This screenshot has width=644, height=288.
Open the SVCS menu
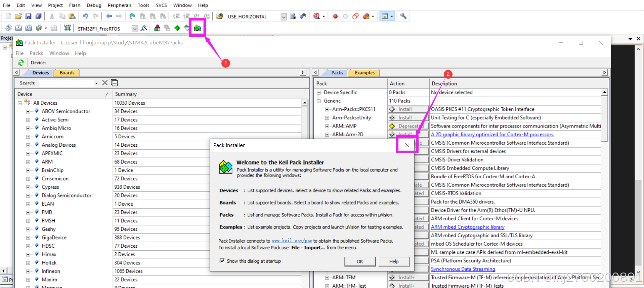(x=161, y=5)
